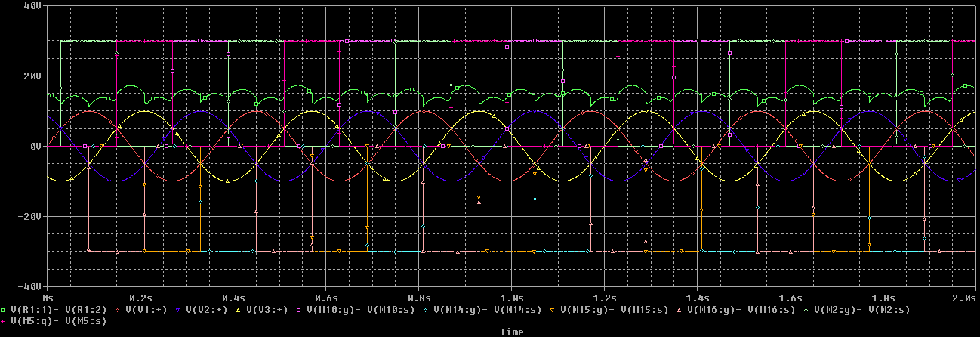Select the V(V2:+) trace legend entry

(205, 310)
